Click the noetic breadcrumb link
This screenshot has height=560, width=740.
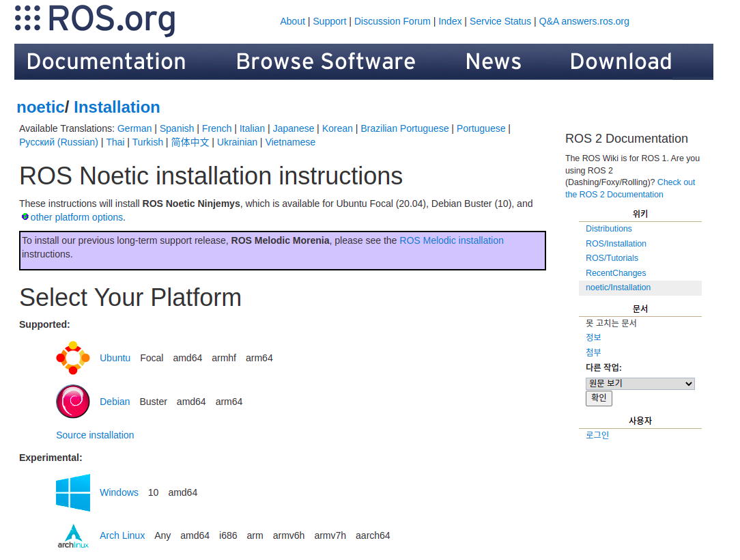tap(40, 107)
